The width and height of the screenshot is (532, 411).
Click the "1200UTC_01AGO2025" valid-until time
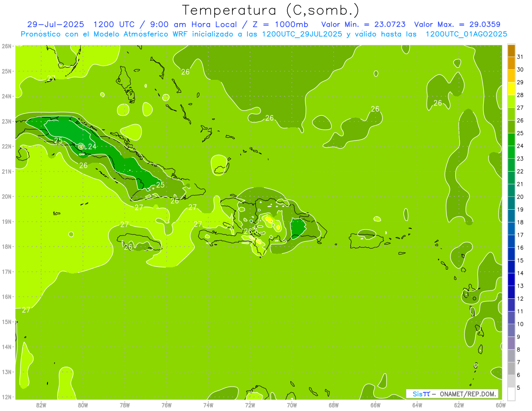pos(466,34)
